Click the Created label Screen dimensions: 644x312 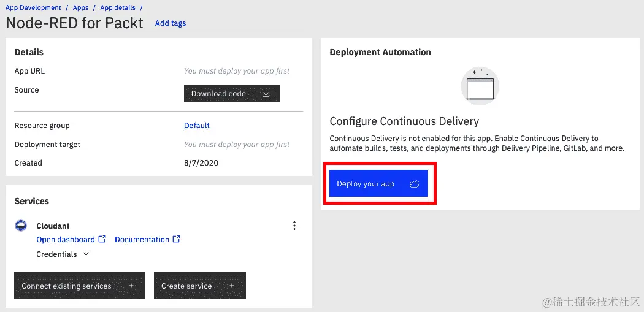28,163
